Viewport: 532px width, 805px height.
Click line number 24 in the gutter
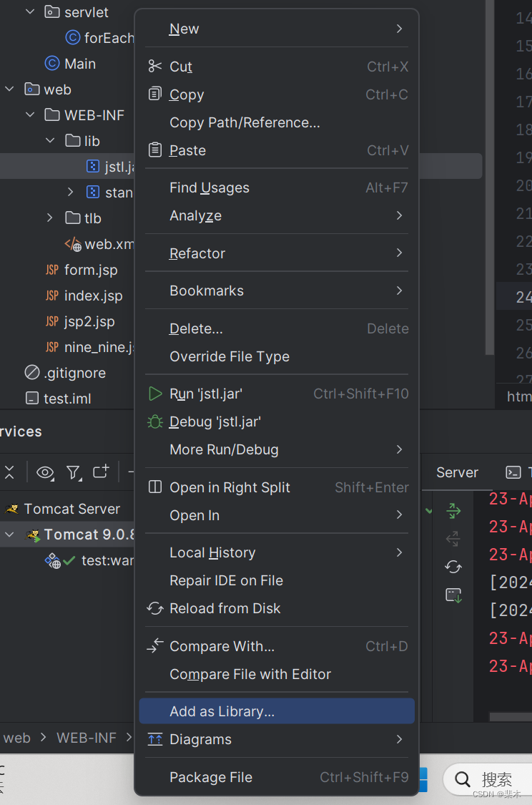[x=523, y=297]
